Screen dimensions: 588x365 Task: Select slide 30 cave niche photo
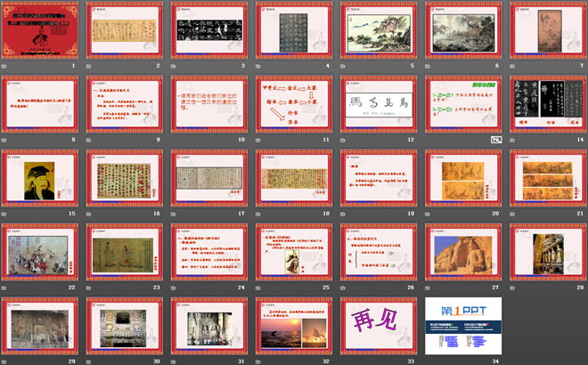[125, 326]
